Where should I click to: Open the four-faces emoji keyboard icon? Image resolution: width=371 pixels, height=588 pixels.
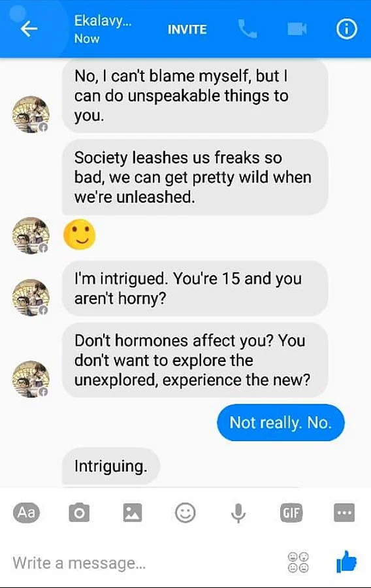(x=298, y=562)
